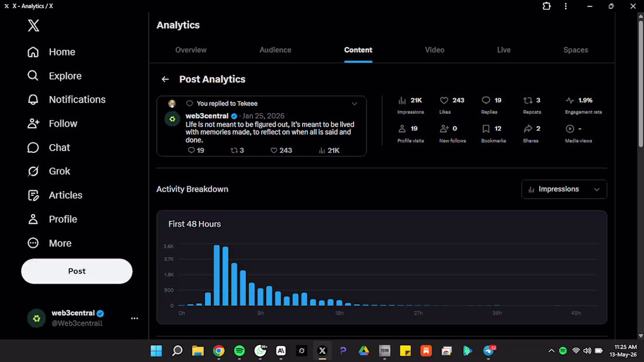Click the Likes 243 stat
This screenshot has width=644, height=362.
pyautogui.click(x=452, y=105)
